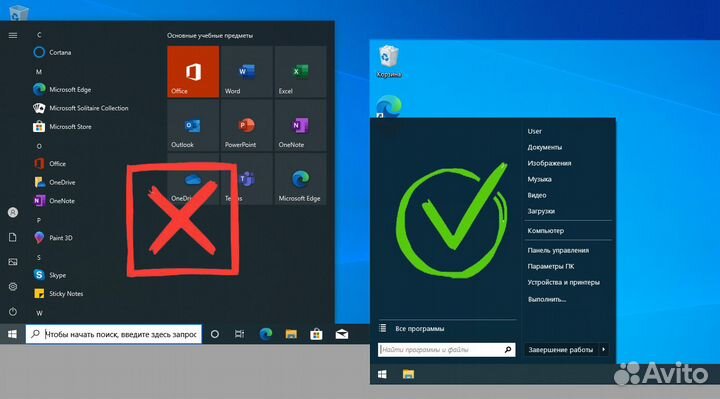Open Видео in the classic menu
Image resolution: width=720 pixels, height=399 pixels.
tap(537, 196)
